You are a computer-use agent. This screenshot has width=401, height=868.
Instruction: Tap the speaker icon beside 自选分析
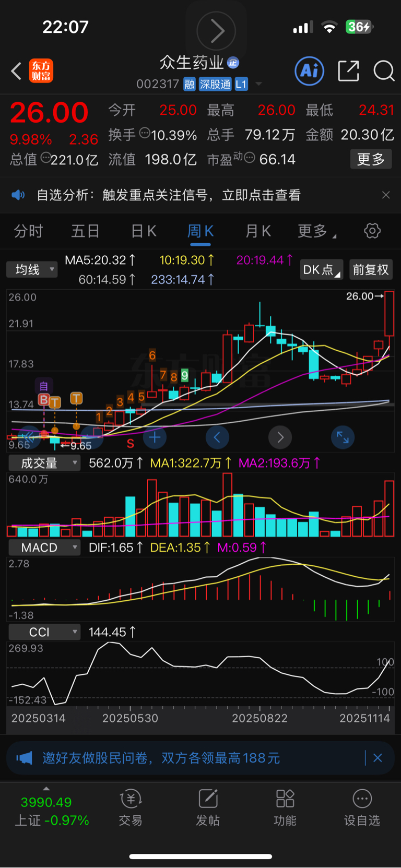click(18, 195)
